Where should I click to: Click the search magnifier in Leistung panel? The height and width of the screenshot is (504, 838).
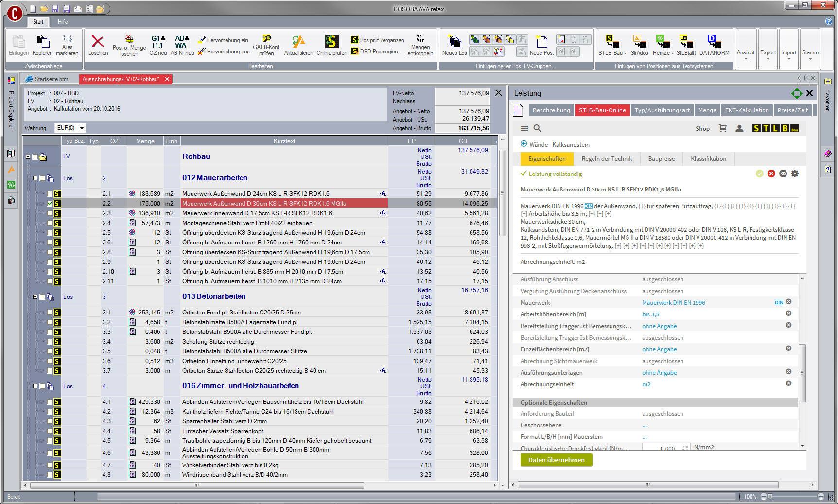(537, 128)
